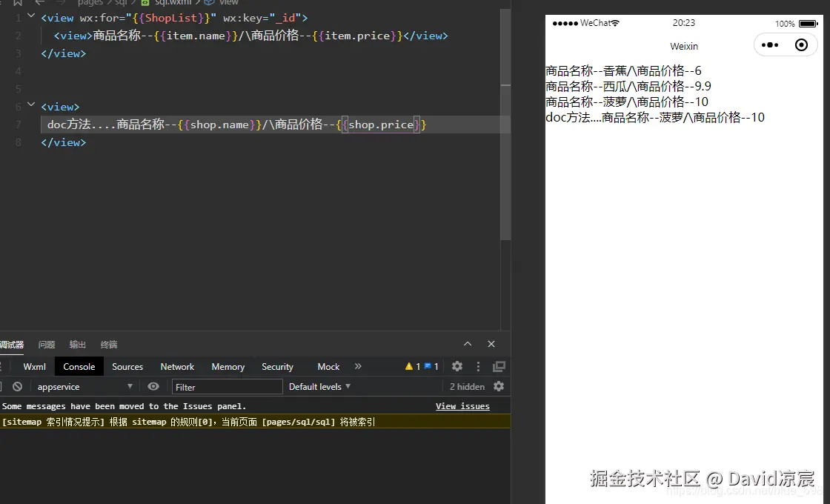Image resolution: width=830 pixels, height=504 pixels.
Task: Click the dock panel layout icon
Action: click(x=499, y=366)
